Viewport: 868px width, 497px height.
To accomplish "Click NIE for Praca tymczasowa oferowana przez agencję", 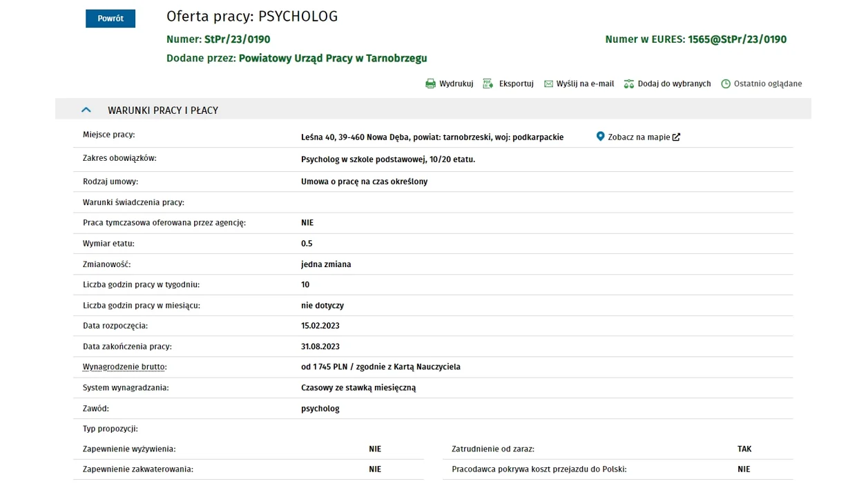I will (307, 223).
